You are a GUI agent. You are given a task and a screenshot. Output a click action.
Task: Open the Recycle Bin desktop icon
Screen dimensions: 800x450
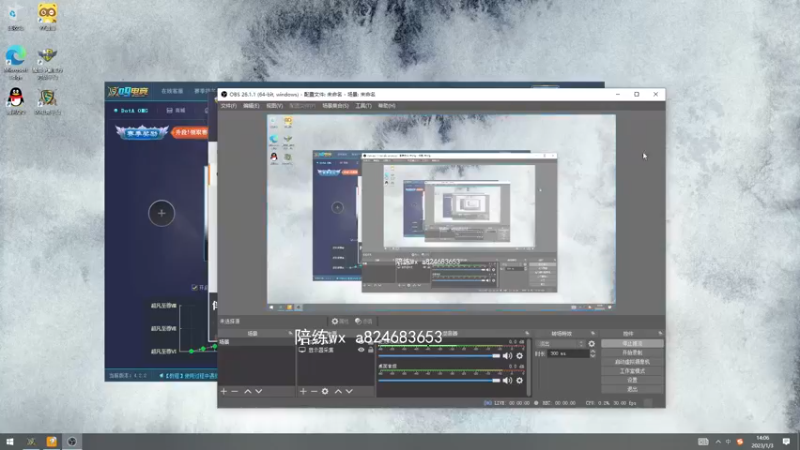point(16,16)
